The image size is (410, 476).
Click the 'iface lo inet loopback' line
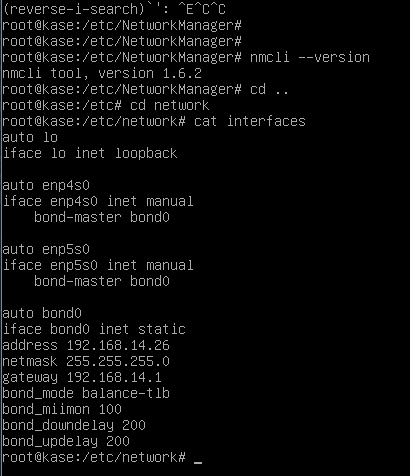(90, 153)
